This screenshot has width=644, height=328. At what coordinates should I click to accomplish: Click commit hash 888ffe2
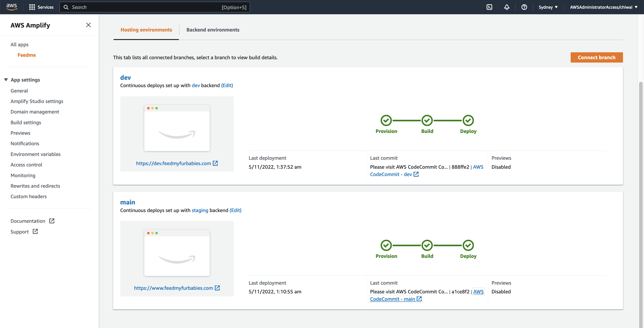[x=460, y=167]
